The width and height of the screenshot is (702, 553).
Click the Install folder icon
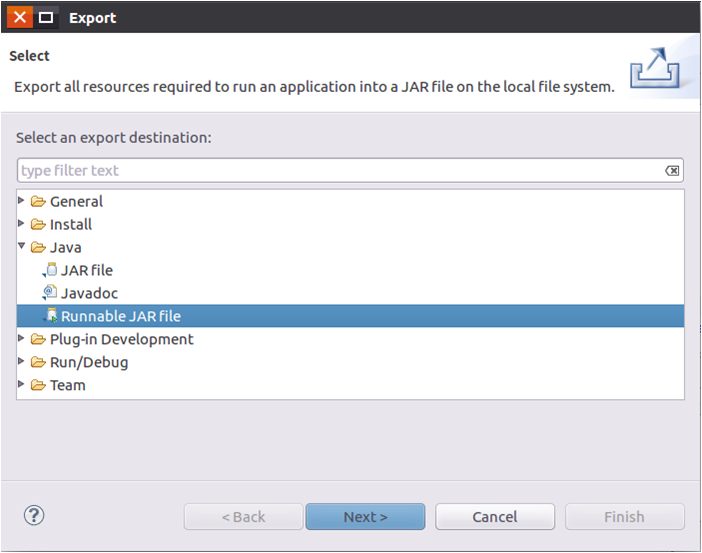coord(38,224)
